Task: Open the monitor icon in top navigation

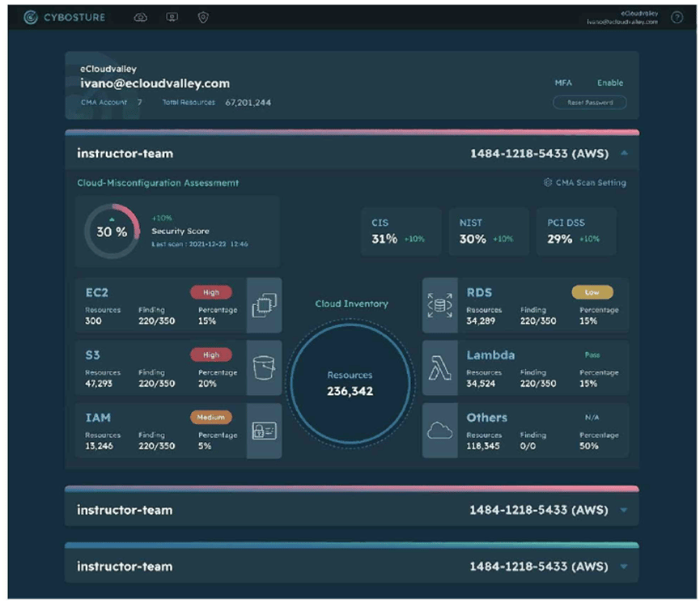Action: click(172, 18)
